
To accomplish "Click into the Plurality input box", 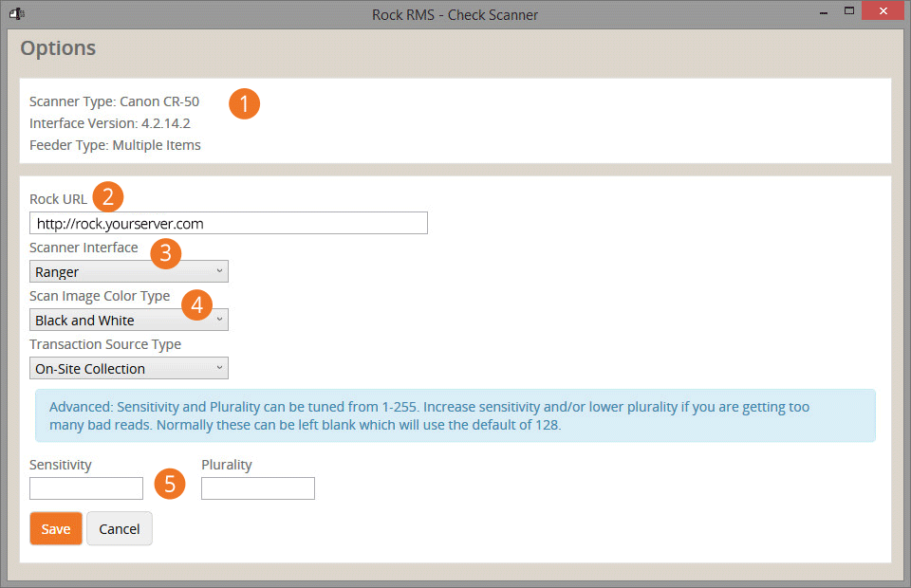I will tap(258, 488).
